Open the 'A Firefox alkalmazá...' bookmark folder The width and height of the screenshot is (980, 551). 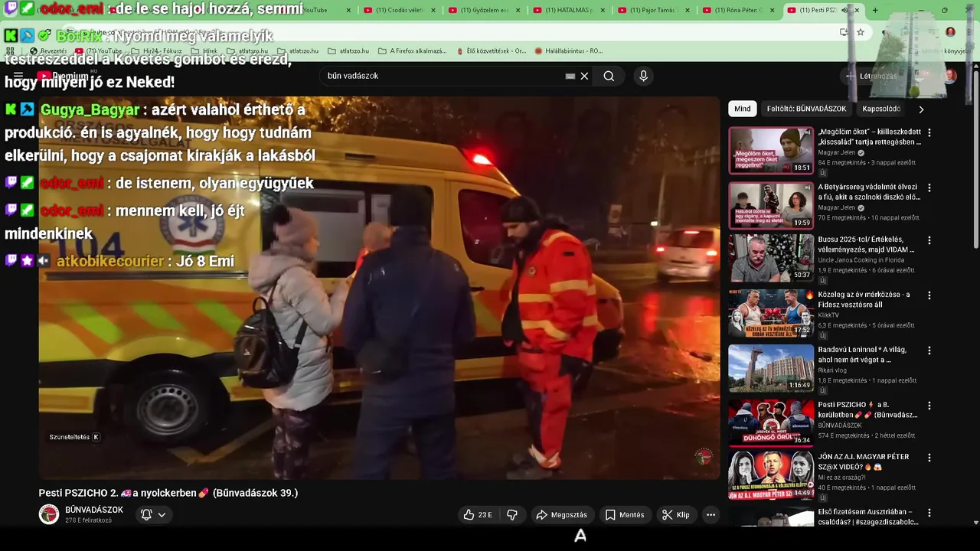point(413,51)
